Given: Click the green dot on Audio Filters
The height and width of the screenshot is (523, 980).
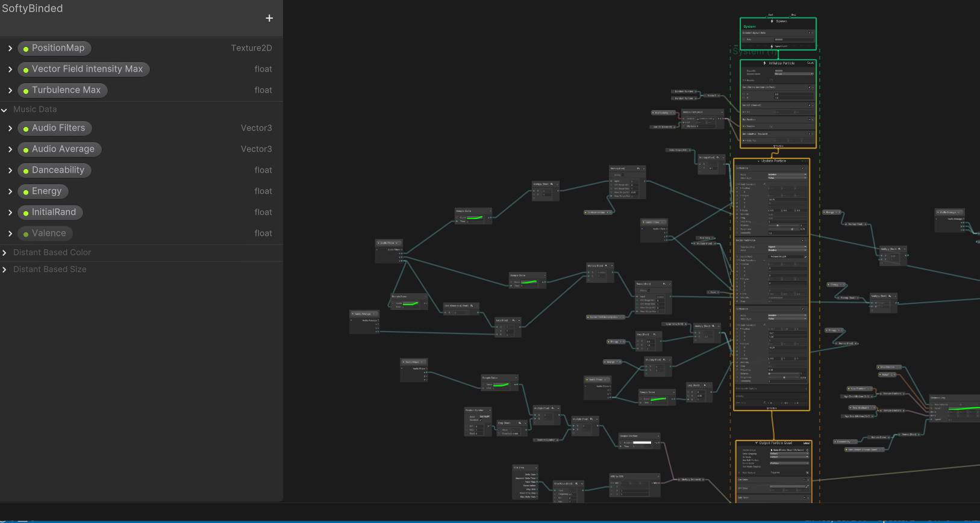Looking at the screenshot, I should [26, 129].
